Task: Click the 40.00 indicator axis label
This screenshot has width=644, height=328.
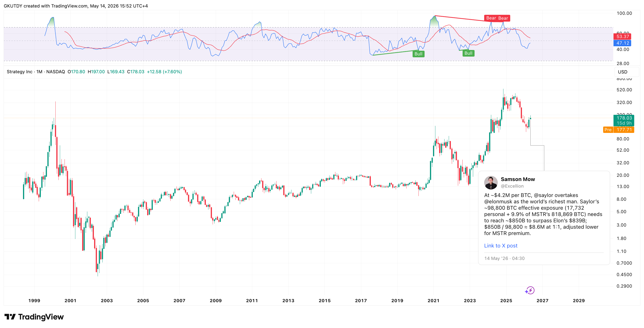Action: 623,50
